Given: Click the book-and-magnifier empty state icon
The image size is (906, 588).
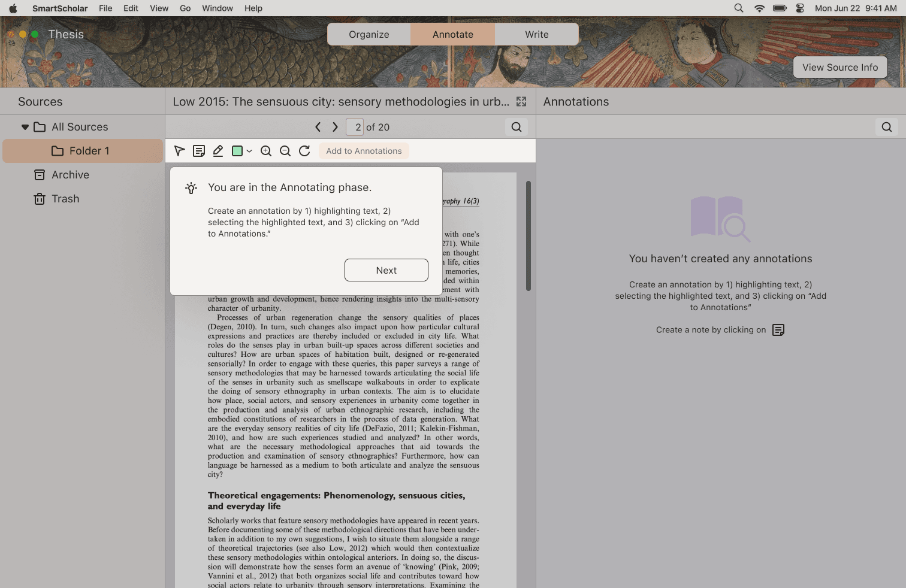Looking at the screenshot, I should (720, 219).
